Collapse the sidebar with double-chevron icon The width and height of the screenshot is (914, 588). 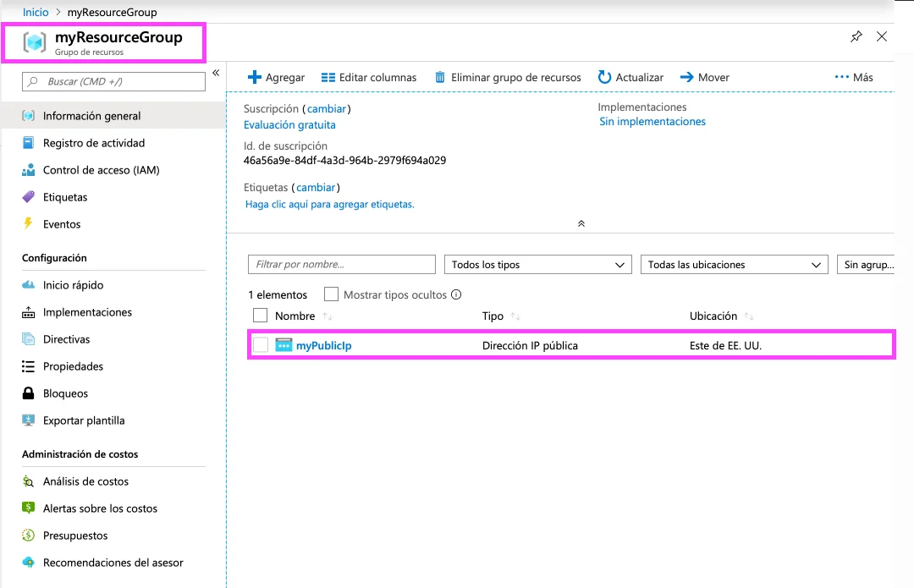click(x=216, y=73)
